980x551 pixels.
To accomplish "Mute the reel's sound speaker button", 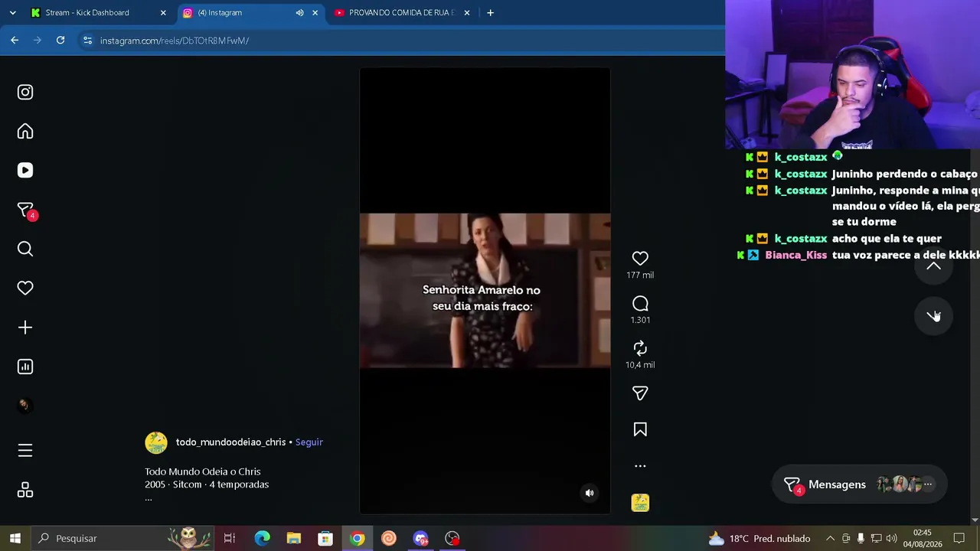I will point(590,493).
